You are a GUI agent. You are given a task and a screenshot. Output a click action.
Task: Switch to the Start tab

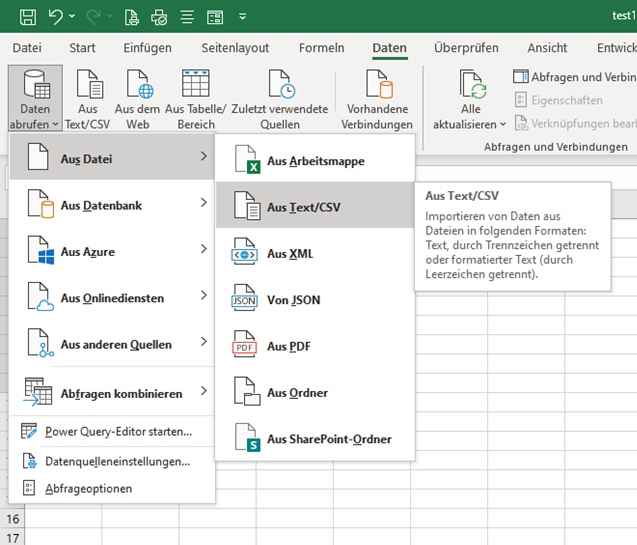coord(82,48)
